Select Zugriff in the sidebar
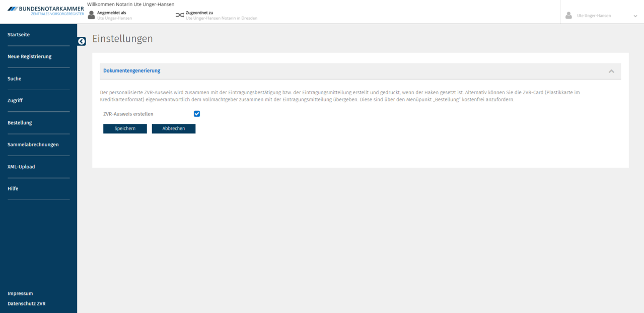Image resolution: width=644 pixels, height=313 pixels. (x=15, y=101)
